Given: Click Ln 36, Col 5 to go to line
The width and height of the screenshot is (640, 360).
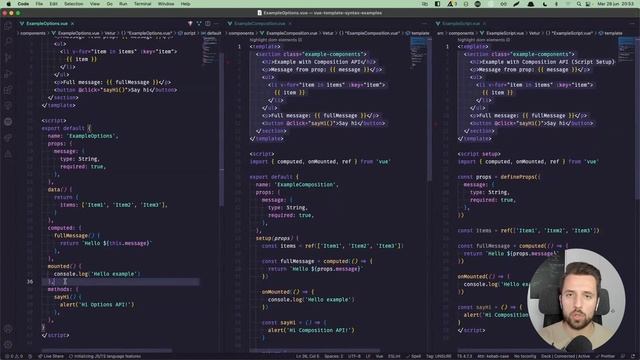Looking at the screenshot, I should (x=308, y=356).
